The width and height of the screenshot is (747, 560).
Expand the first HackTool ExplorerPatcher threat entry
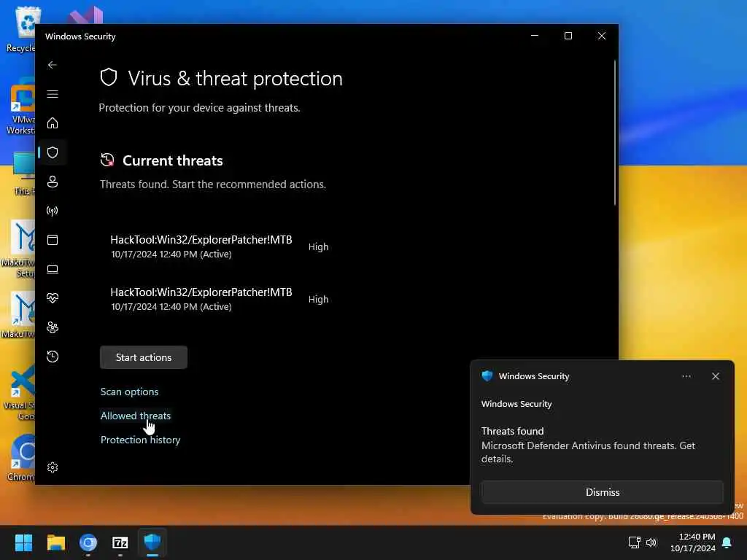click(219, 246)
